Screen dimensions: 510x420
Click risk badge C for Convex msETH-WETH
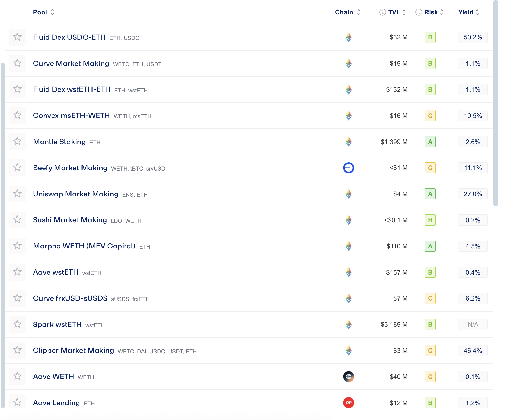[x=430, y=116]
